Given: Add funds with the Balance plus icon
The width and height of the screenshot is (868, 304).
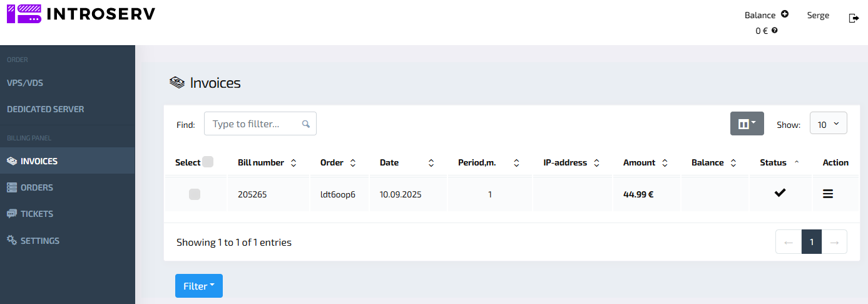Looking at the screenshot, I should coord(785,14).
